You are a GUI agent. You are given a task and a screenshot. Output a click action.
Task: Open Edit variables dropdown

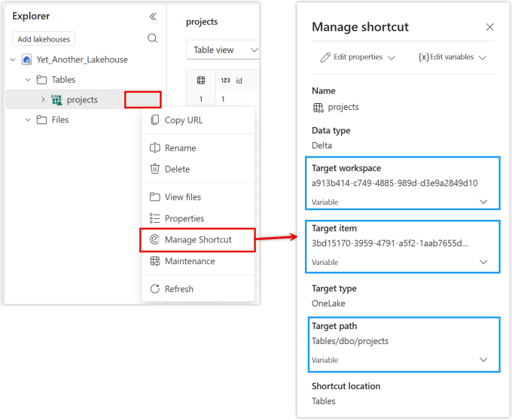click(x=483, y=58)
